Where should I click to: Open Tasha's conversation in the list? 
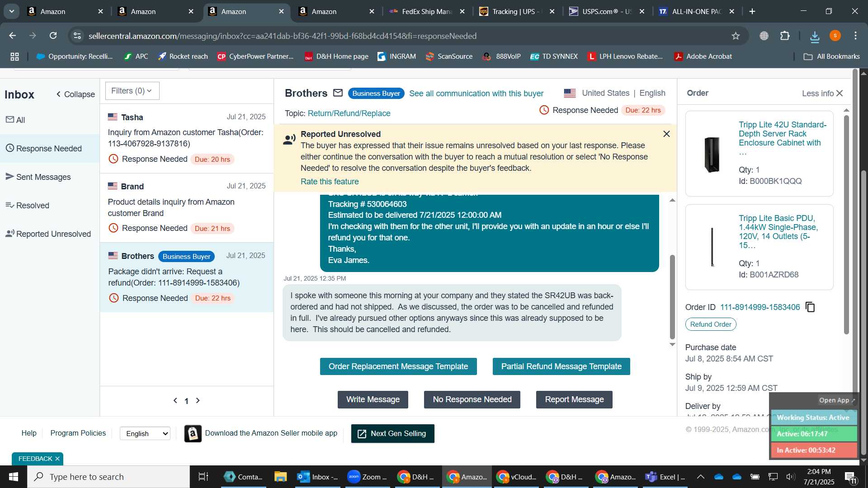point(187,138)
